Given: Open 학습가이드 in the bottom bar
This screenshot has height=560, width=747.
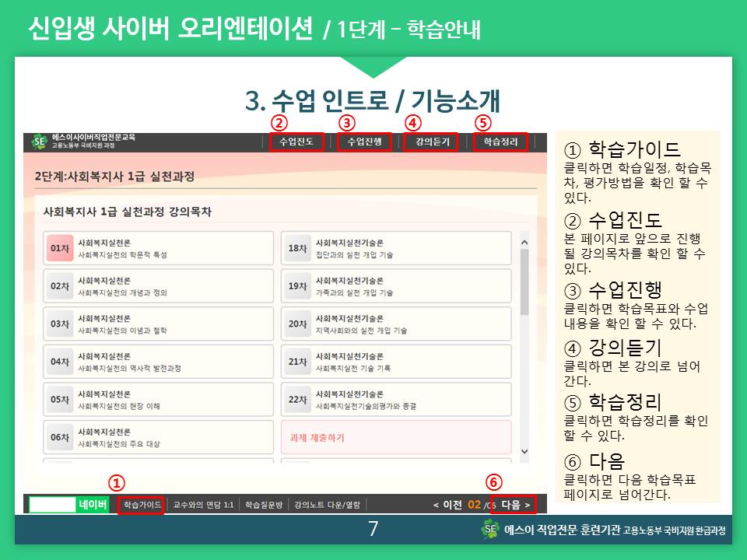Looking at the screenshot, I should point(142,505).
